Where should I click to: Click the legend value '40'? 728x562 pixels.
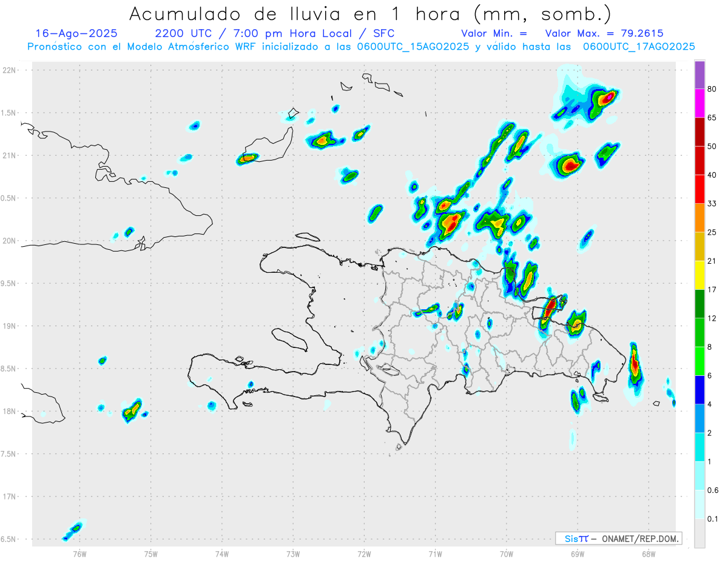pos(712,175)
